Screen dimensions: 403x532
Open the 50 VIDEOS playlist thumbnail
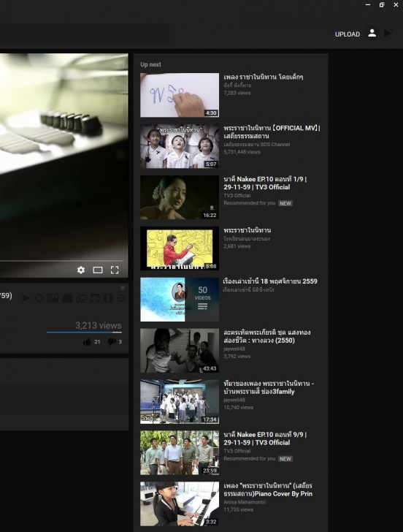pos(180,300)
